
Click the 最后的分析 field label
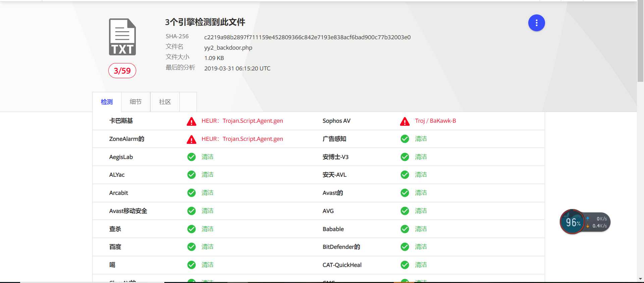[180, 67]
